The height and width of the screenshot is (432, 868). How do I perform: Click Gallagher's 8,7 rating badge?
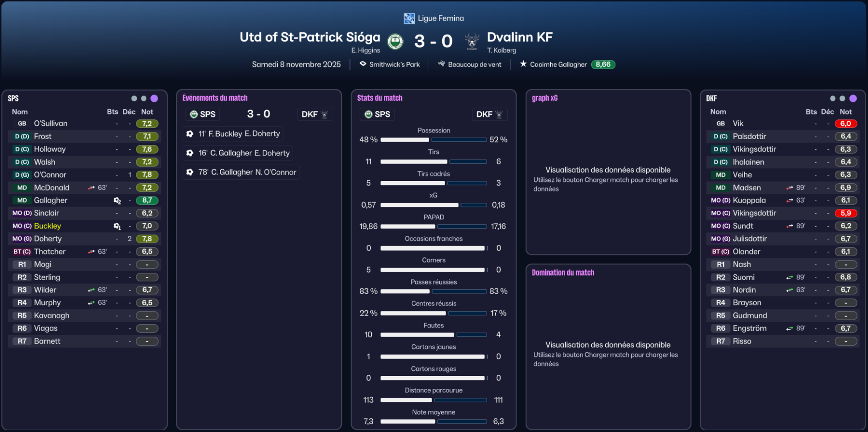pyautogui.click(x=147, y=200)
